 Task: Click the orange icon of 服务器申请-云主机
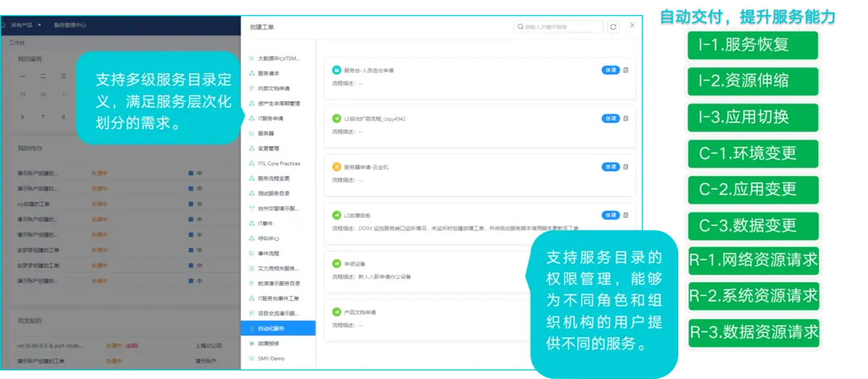337,167
